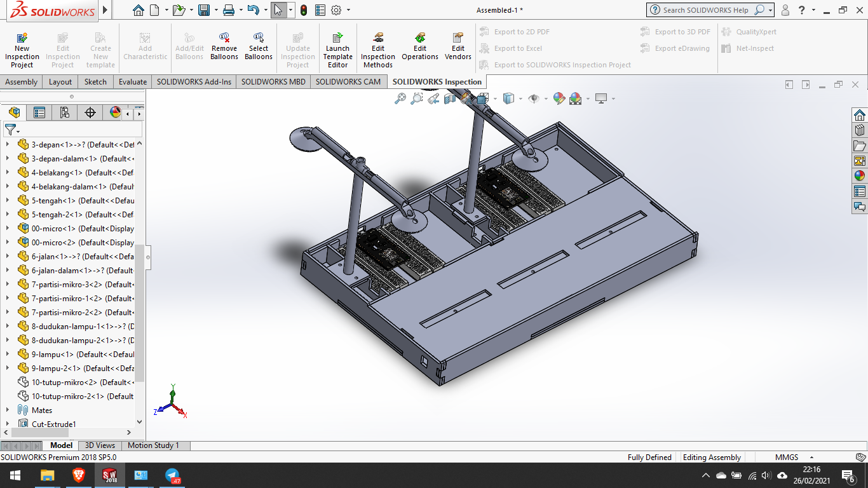Open Edit Operations tool
Image resolution: width=868 pixels, height=488 pixels.
coord(420,46)
